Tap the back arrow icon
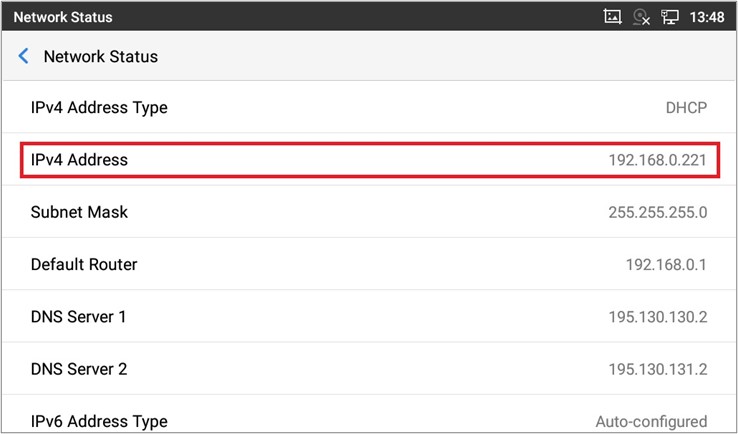 (x=24, y=57)
